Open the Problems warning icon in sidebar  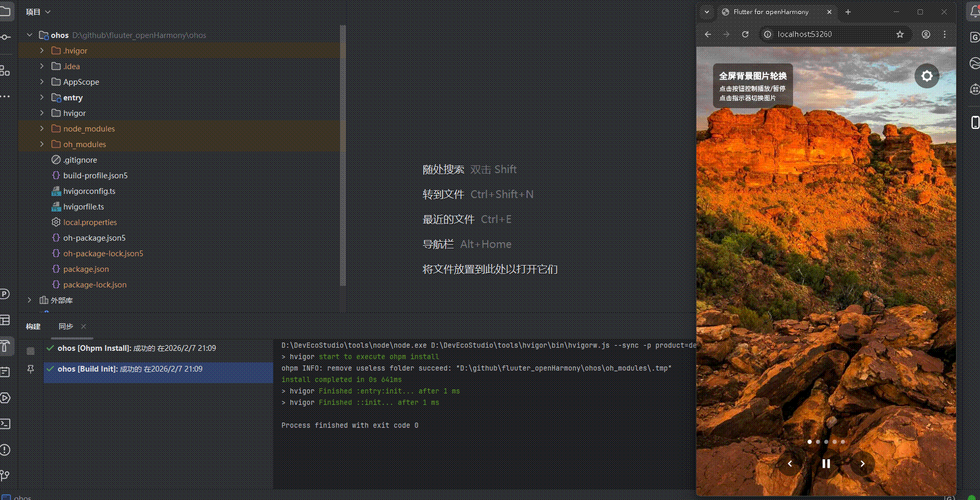coord(5,450)
